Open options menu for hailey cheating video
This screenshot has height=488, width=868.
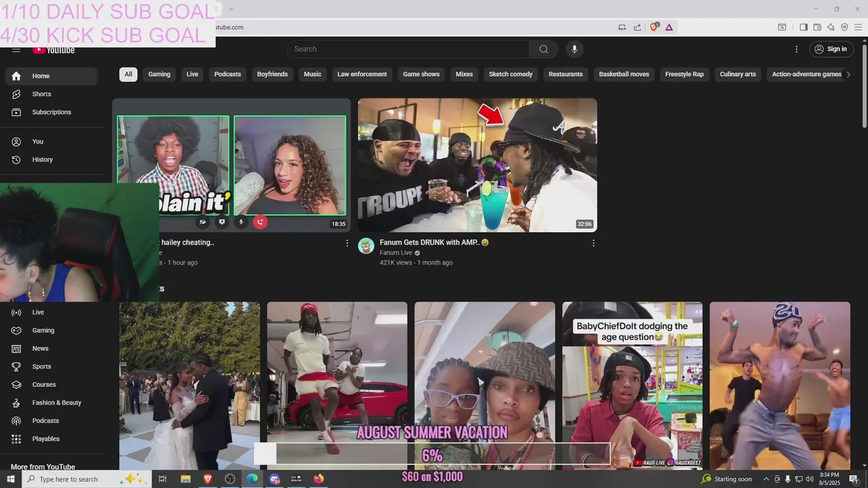point(347,243)
